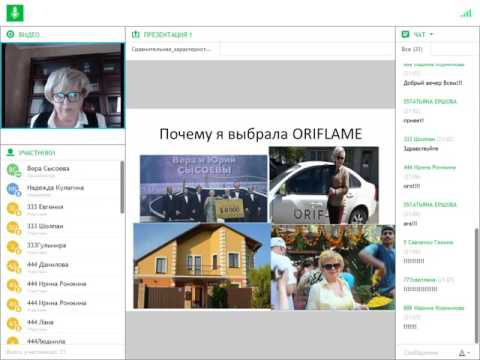Open the presentation file name tab

173,49
